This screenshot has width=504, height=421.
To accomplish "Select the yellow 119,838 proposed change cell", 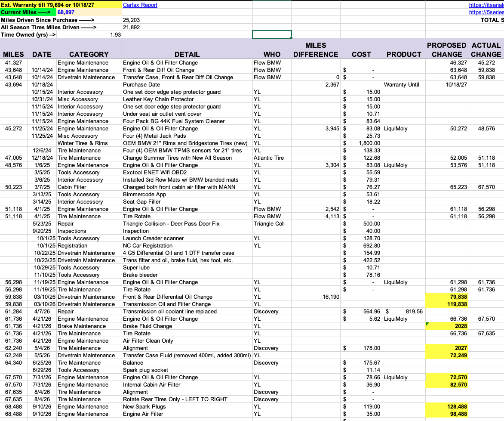I will click(x=447, y=304).
